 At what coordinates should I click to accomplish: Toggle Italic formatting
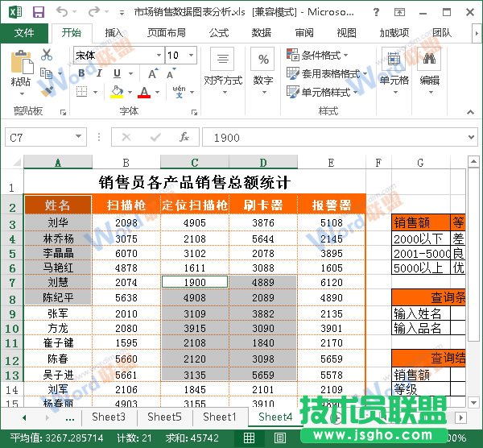point(99,73)
